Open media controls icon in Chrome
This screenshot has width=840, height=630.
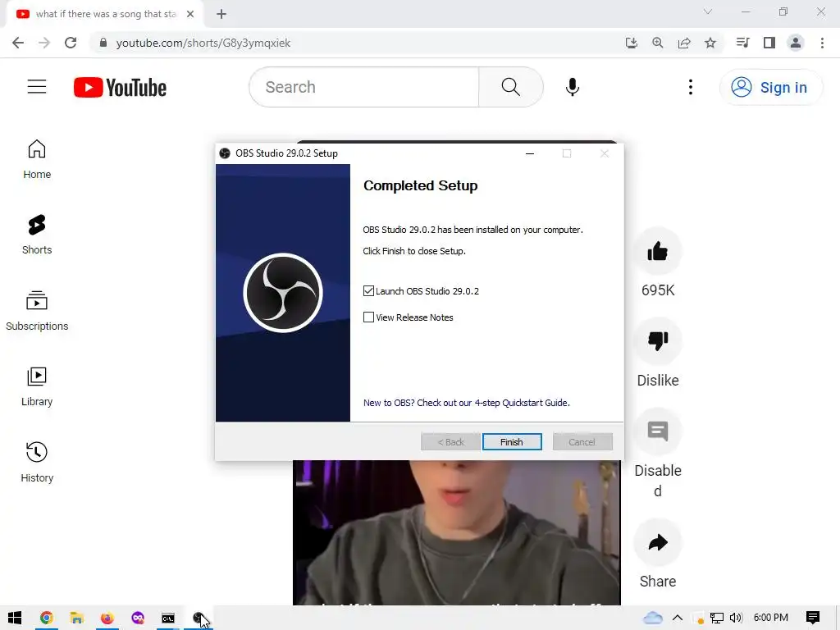coord(743,43)
